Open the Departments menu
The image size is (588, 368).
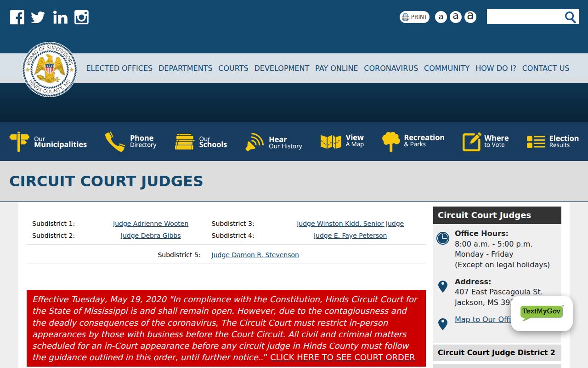(x=186, y=68)
